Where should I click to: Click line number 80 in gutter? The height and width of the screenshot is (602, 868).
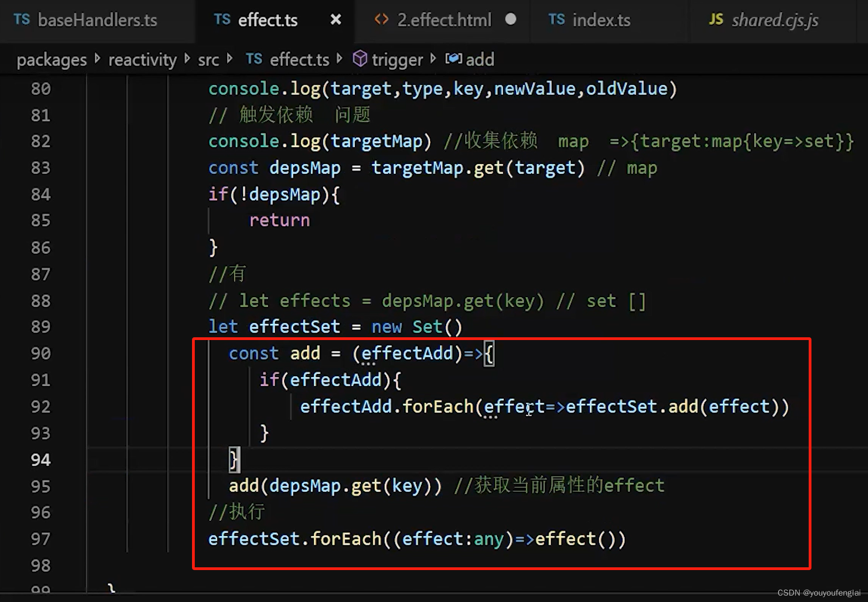click(41, 89)
